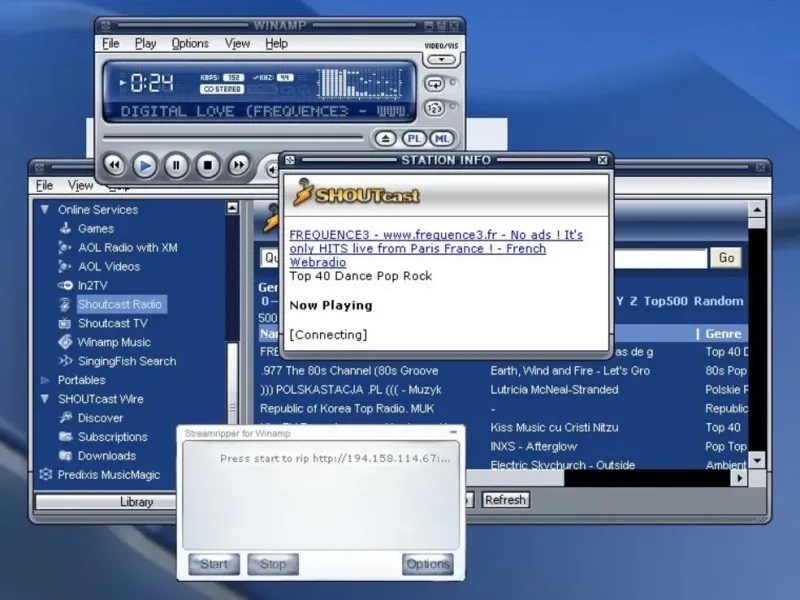Minimize the Streamripper for Winamp window
The image size is (800, 600).
454,432
